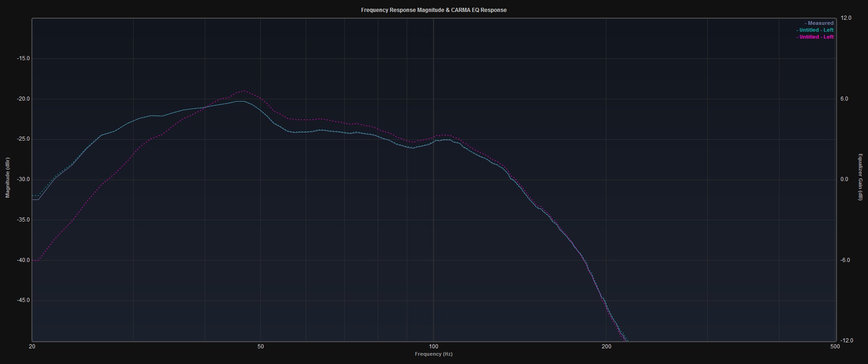The height and width of the screenshot is (364, 868).
Task: Click the Magnitude (dBr) axis label
Action: coord(7,177)
